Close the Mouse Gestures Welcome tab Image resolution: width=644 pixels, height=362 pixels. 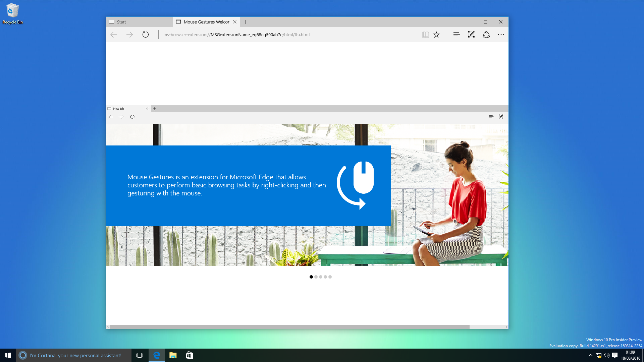(x=235, y=22)
